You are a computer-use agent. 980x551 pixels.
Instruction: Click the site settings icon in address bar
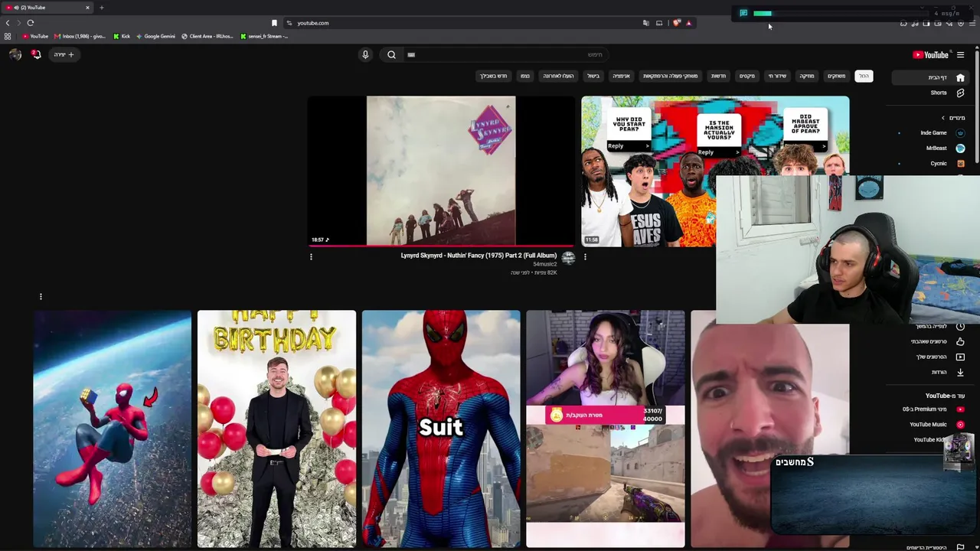tap(289, 23)
